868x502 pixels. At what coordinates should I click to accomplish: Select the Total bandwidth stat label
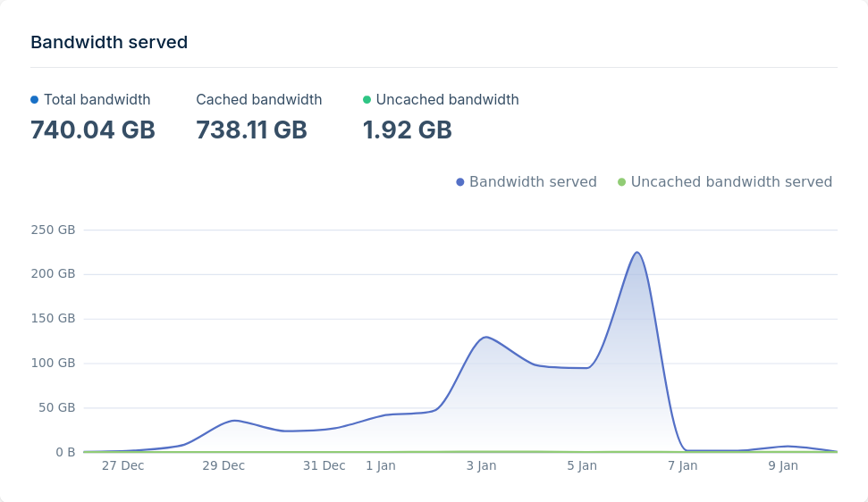pyautogui.click(x=97, y=100)
